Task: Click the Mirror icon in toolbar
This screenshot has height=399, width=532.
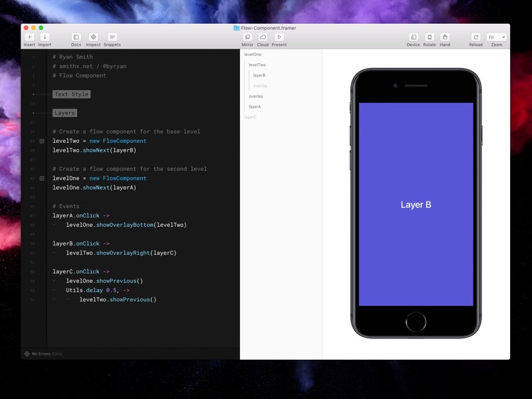Action: (247, 37)
